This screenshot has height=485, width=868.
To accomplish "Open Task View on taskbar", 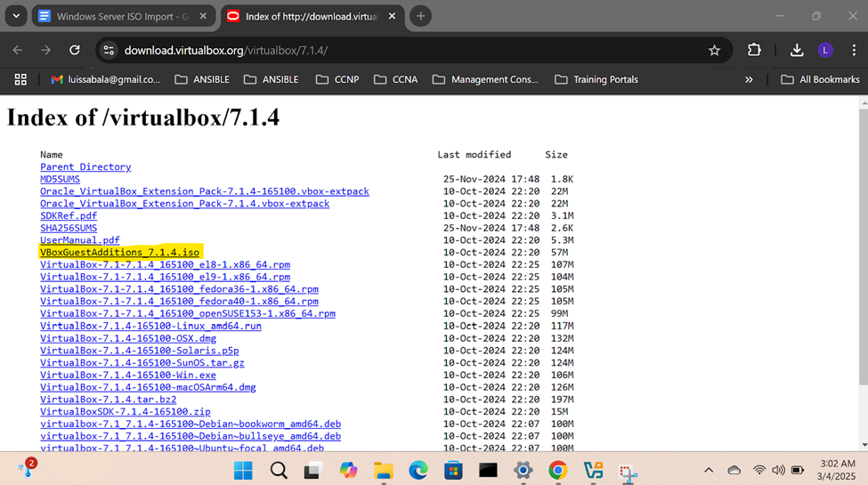I will point(313,471).
